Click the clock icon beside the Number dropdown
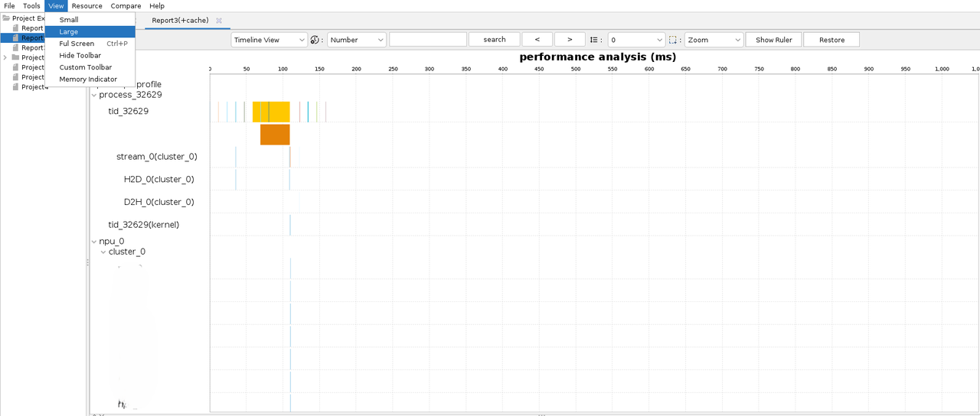980x416 pixels. (315, 40)
